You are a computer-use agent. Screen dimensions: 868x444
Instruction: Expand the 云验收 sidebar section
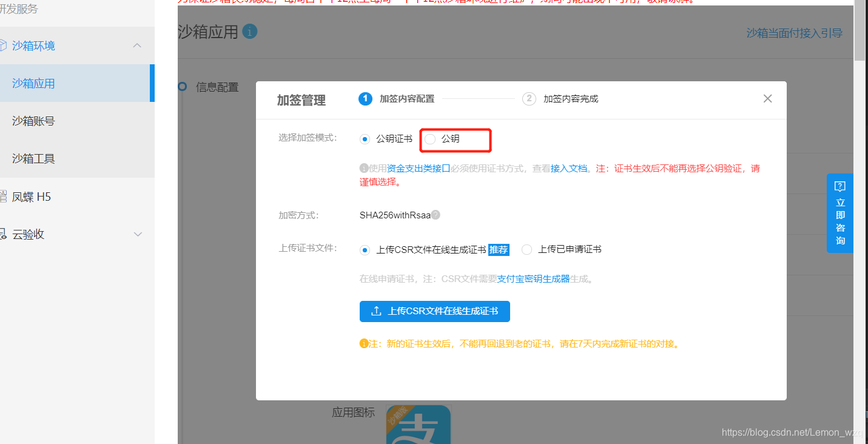(x=138, y=234)
